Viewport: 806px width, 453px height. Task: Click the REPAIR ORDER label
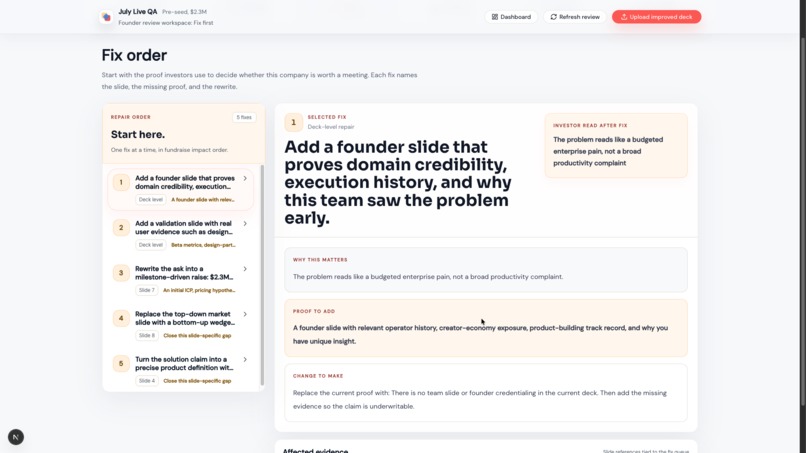131,117
